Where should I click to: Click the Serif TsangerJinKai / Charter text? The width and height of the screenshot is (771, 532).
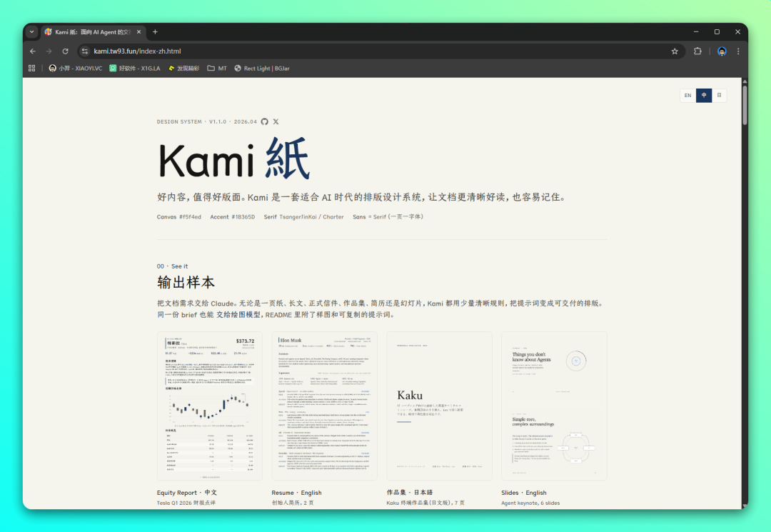pos(303,217)
